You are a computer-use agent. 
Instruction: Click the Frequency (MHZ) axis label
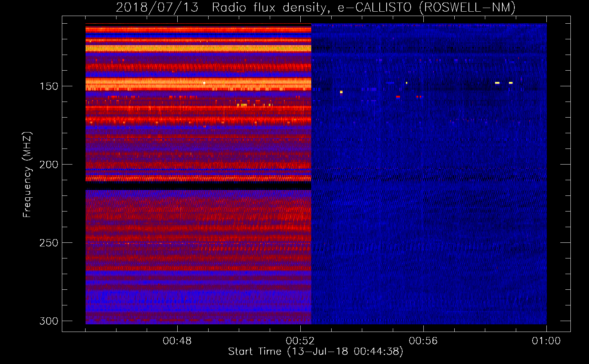27,175
